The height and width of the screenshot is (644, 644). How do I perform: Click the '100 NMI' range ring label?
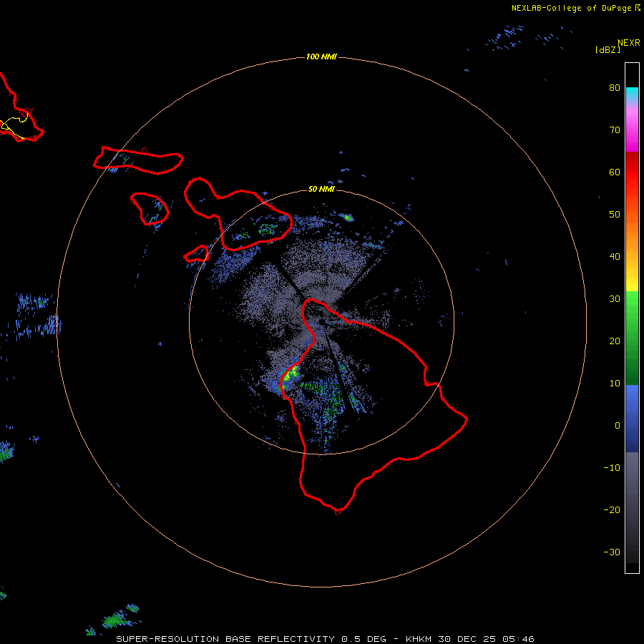[321, 57]
